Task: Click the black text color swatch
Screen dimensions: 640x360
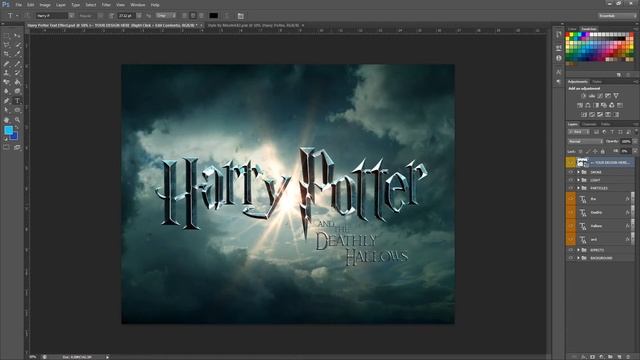Action: point(213,16)
